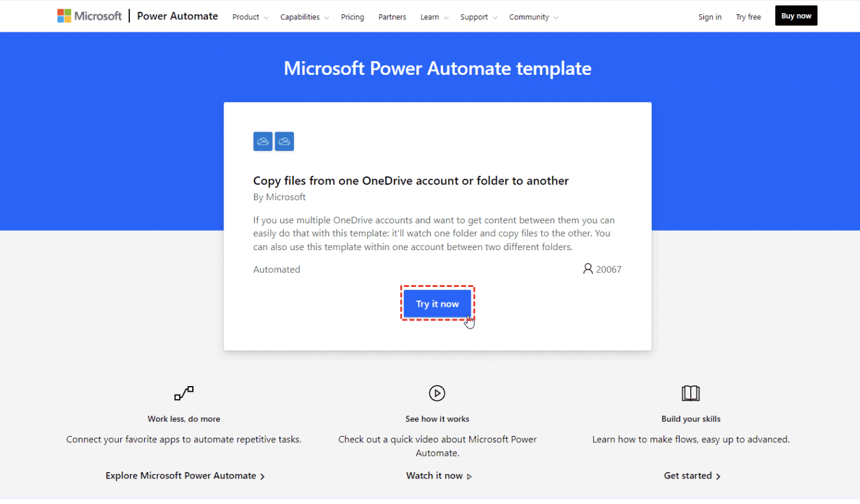The width and height of the screenshot is (860, 504).
Task: Open the Pricing page
Action: [x=353, y=17]
